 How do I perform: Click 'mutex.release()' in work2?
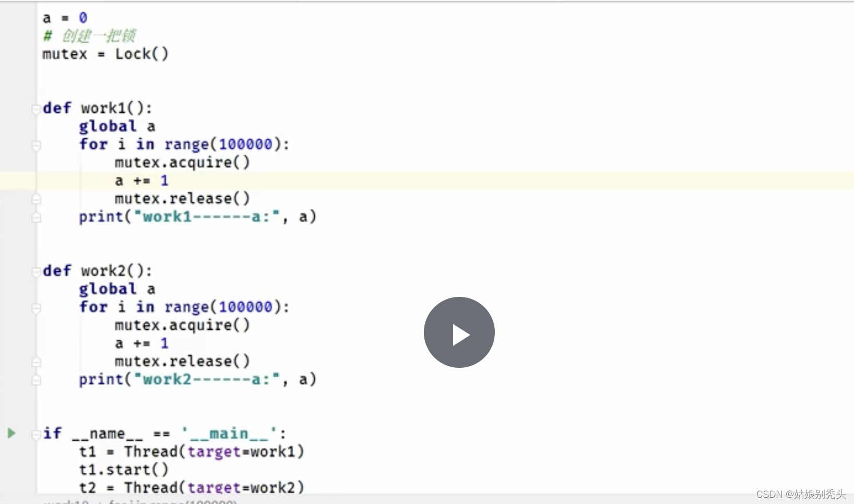pyautogui.click(x=182, y=362)
